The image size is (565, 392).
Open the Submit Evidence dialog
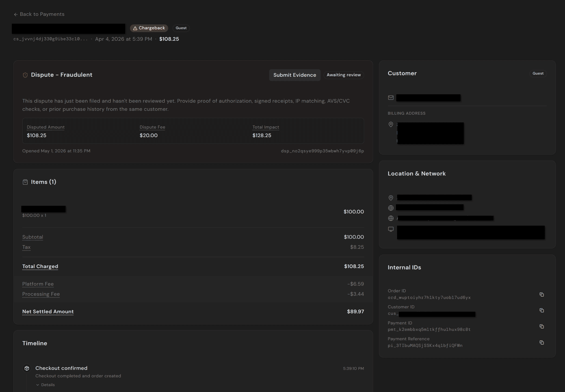point(295,75)
